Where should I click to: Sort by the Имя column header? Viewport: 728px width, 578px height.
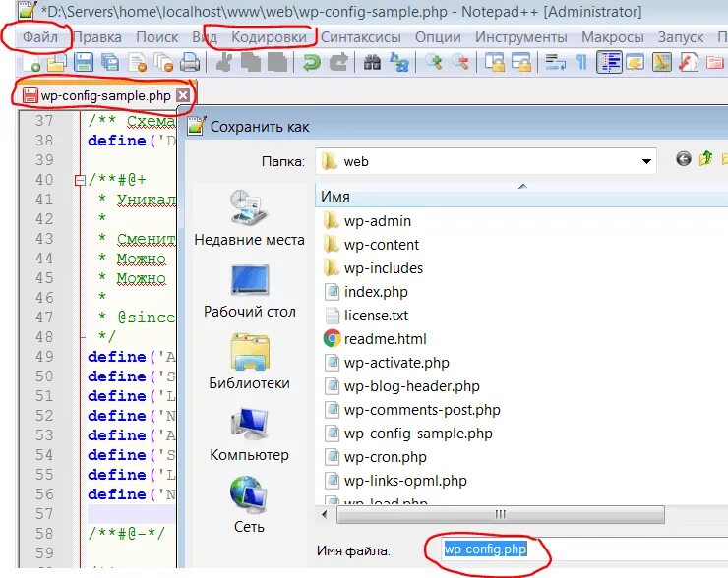coord(522,197)
